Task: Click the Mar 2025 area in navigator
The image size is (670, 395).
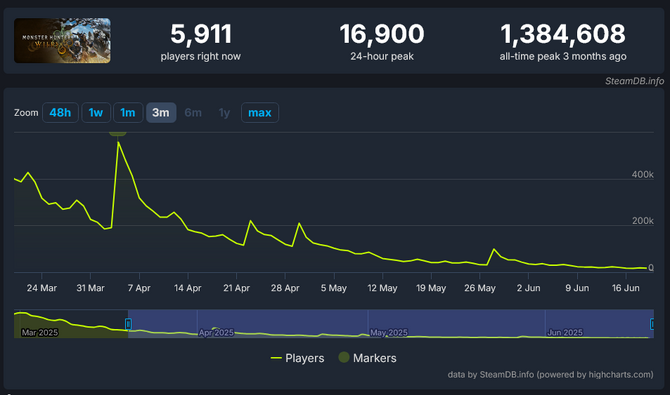Action: [40, 332]
